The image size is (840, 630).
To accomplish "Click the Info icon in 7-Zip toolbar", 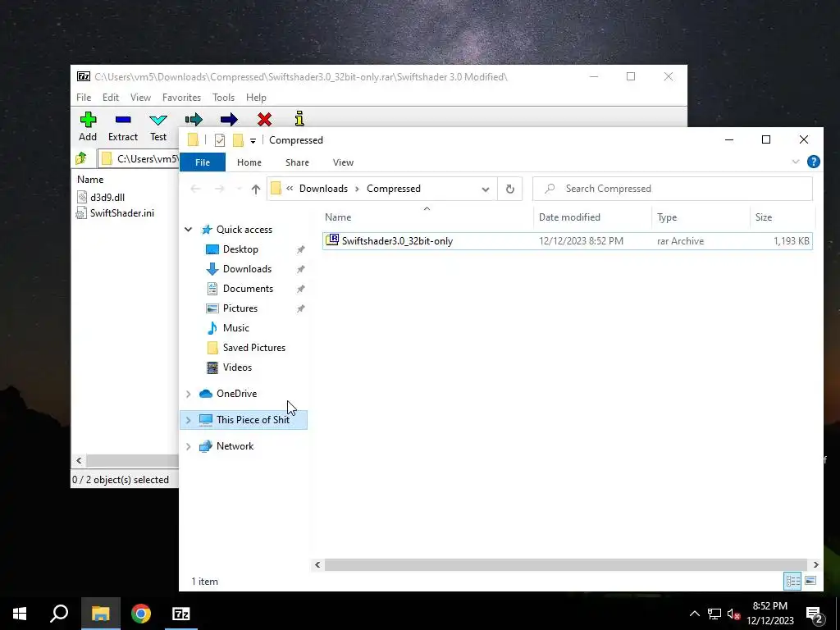I will (x=299, y=119).
